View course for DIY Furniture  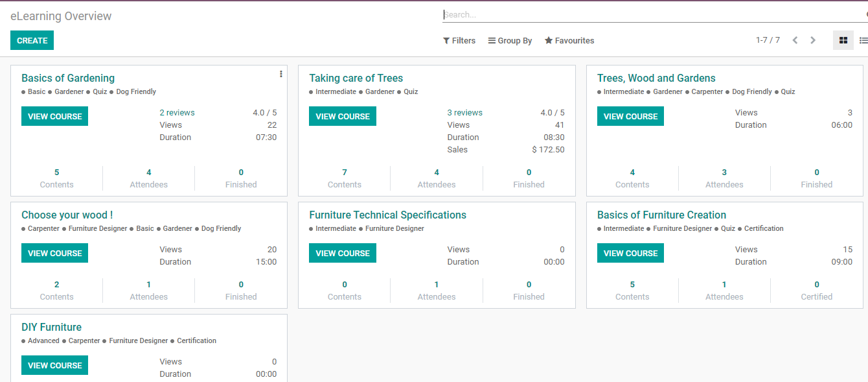(x=54, y=365)
